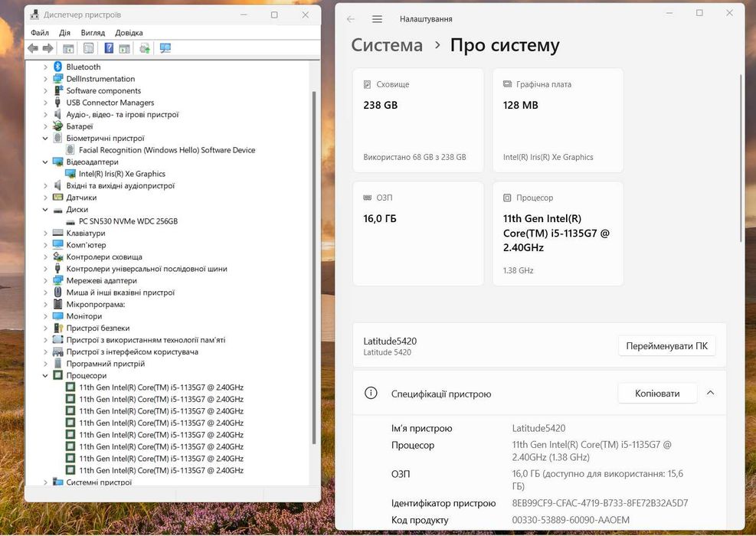Click the Device Manager vertical scrollbar
Image resolution: width=756 pixels, height=536 pixels.
click(x=314, y=267)
